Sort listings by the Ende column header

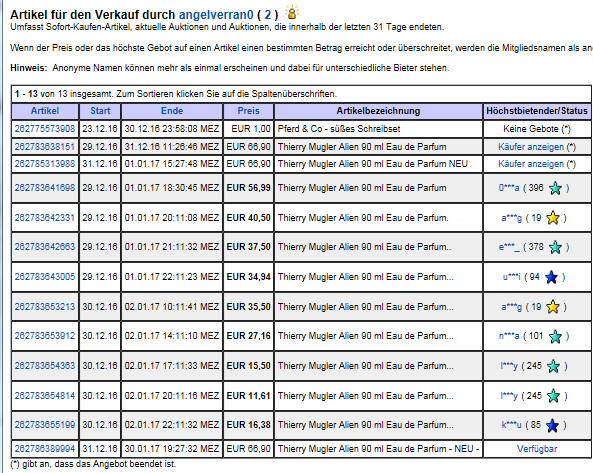point(172,111)
